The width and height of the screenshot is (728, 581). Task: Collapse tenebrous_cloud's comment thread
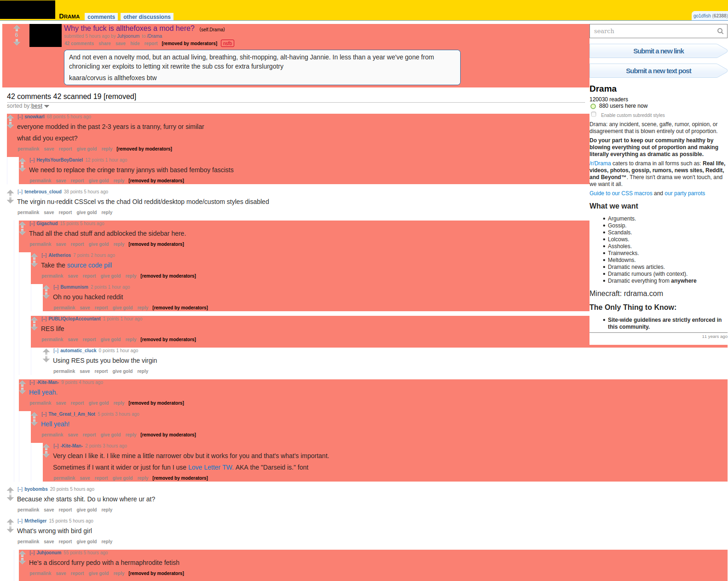(x=20, y=192)
